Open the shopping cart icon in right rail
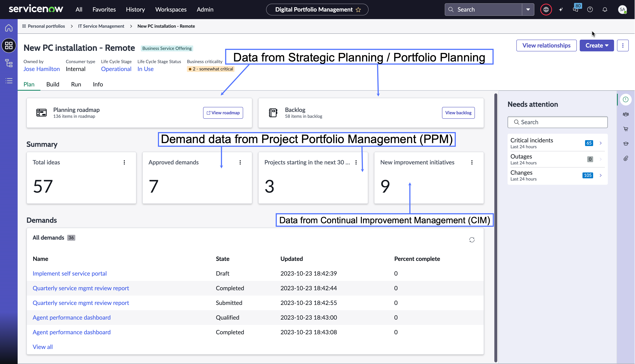The width and height of the screenshot is (635, 364). (x=625, y=129)
